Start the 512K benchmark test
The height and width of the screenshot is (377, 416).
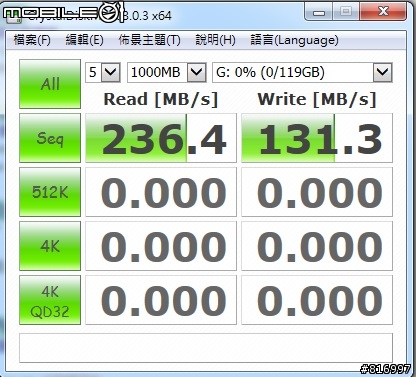[50, 192]
